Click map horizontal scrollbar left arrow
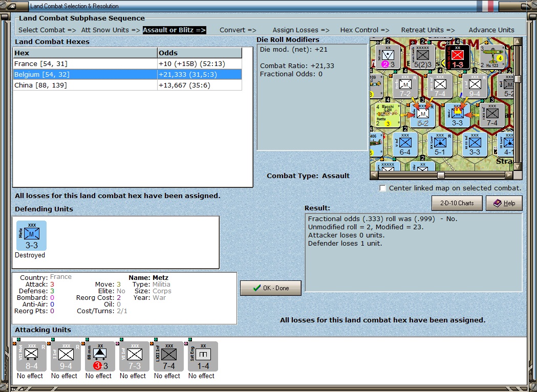The image size is (537, 392). 374,176
